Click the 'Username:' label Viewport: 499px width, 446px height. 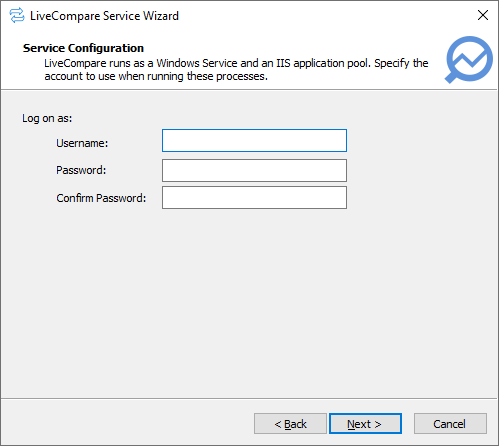pyautogui.click(x=82, y=143)
